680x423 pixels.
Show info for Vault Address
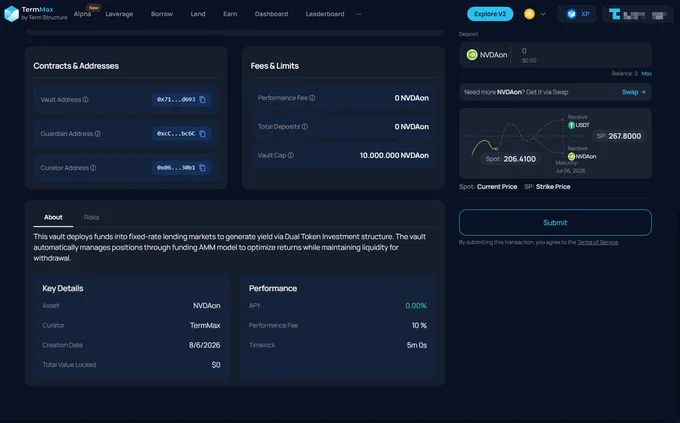85,100
